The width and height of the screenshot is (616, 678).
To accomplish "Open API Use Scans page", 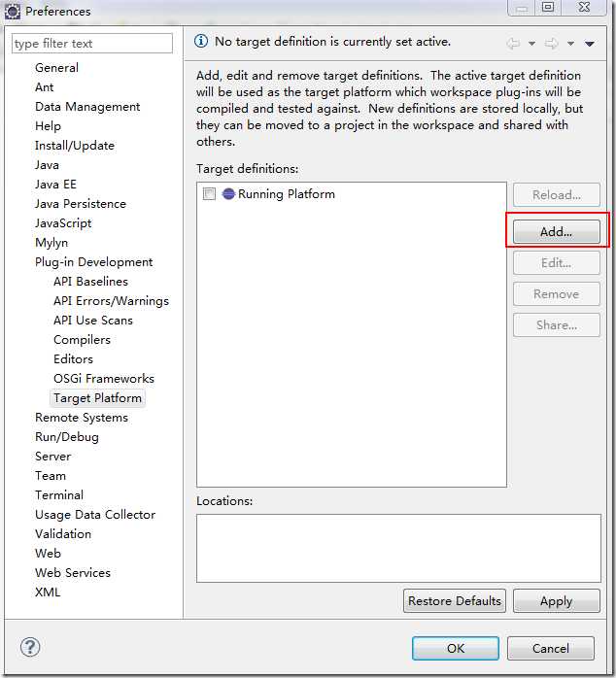I will coord(93,321).
